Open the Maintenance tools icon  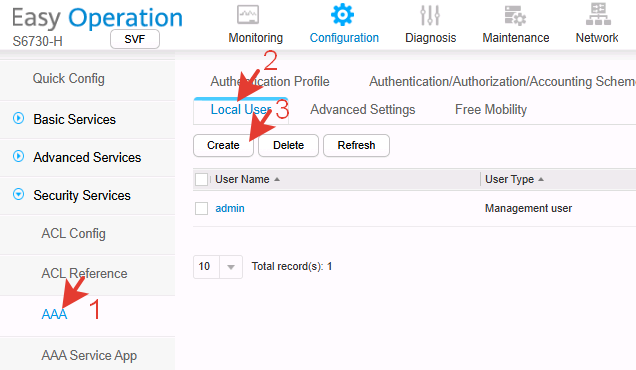[x=515, y=15]
